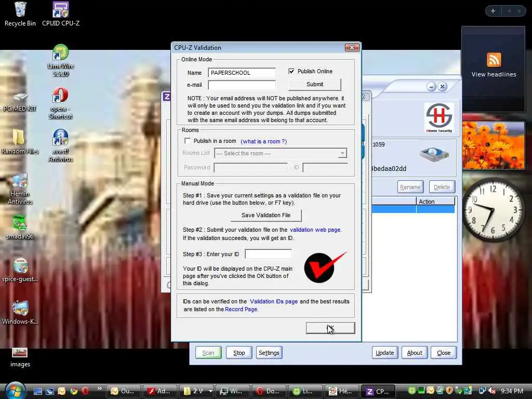The height and width of the screenshot is (399, 532).
Task: Click the disk scan magnifier icon in Hemin window
Action: (434, 154)
